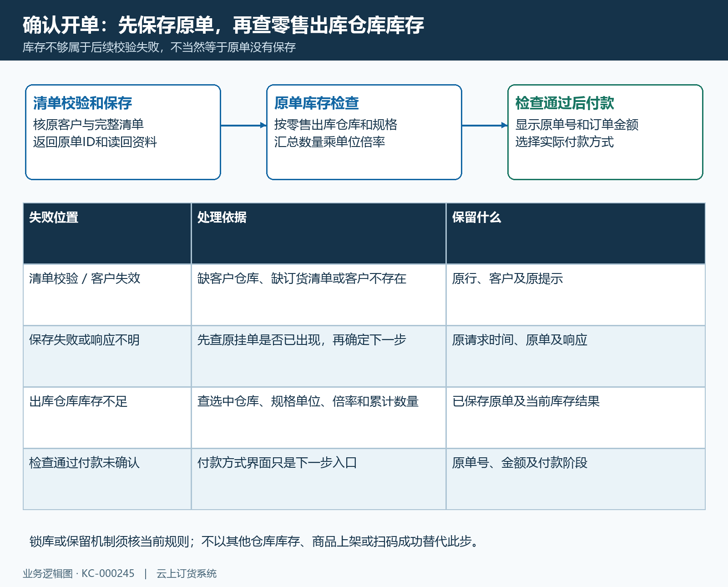Click the 处理依据 column header
Viewport: 728px width, 587px height.
point(318,233)
